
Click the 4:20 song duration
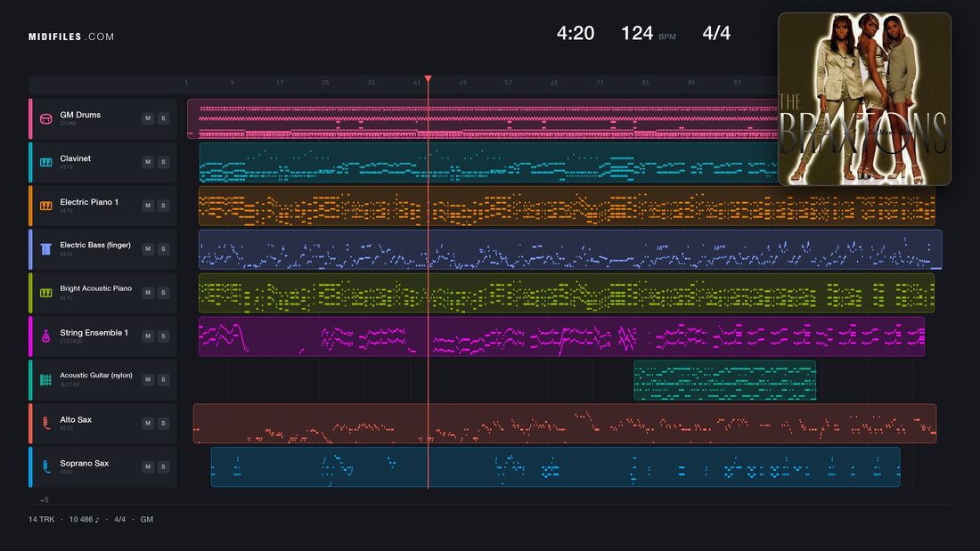[x=576, y=33]
